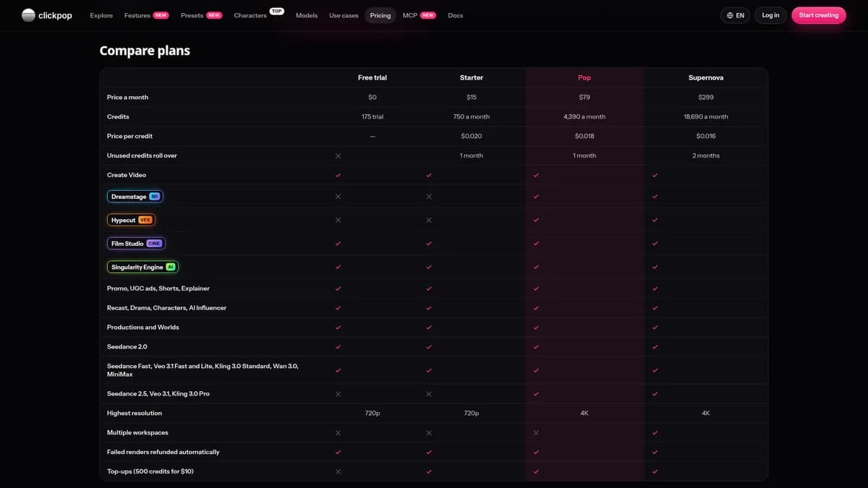Image resolution: width=868 pixels, height=488 pixels.
Task: Click Free trial checkmark in Film Studio row
Action: (x=338, y=244)
